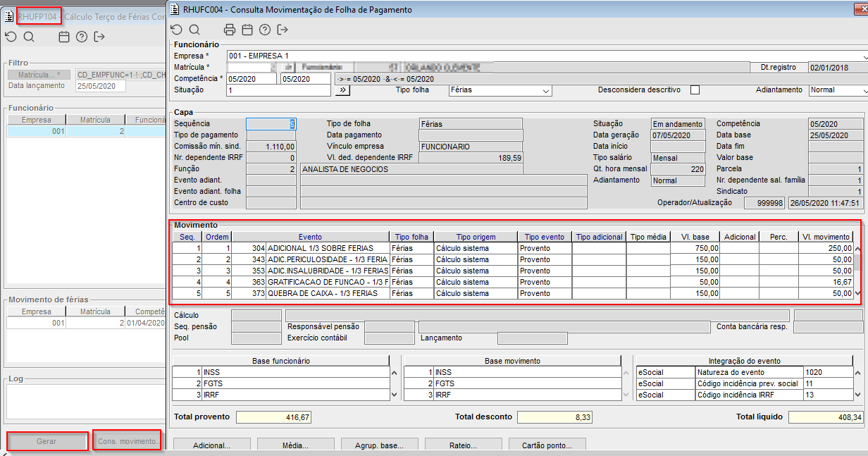This screenshot has width=868, height=456.
Task: Enable the Desconsidera descritivo checkbox
Action: click(695, 90)
